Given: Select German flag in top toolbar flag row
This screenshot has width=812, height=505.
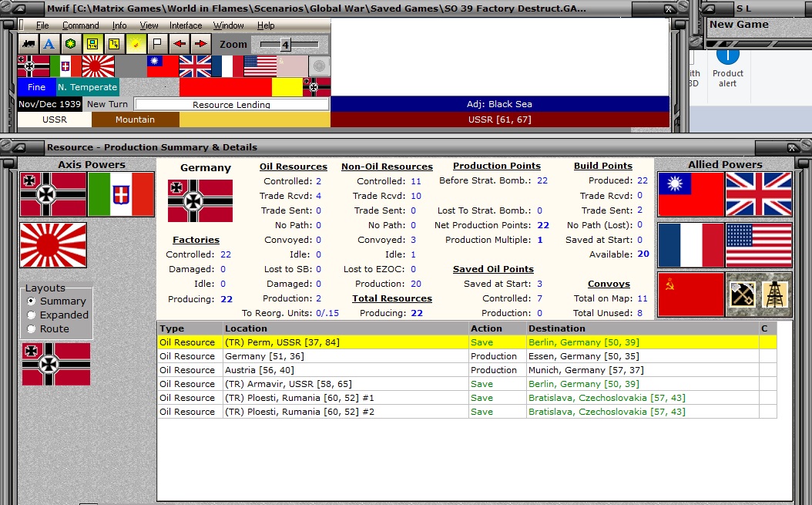Looking at the screenshot, I should coord(34,66).
